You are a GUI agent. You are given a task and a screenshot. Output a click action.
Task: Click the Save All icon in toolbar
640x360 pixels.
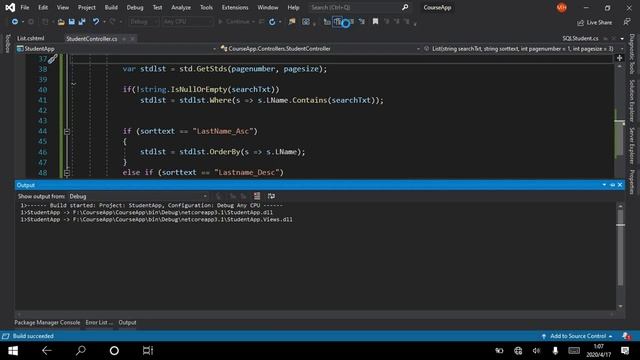click(82, 22)
